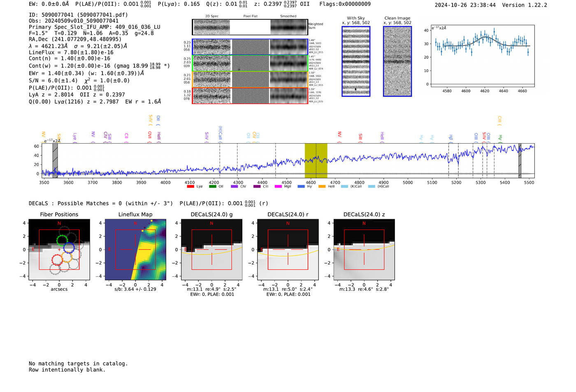Screen dimensions: 576x392
Task: Click the RA,Dec coordinates line
Action: (x=75, y=39)
